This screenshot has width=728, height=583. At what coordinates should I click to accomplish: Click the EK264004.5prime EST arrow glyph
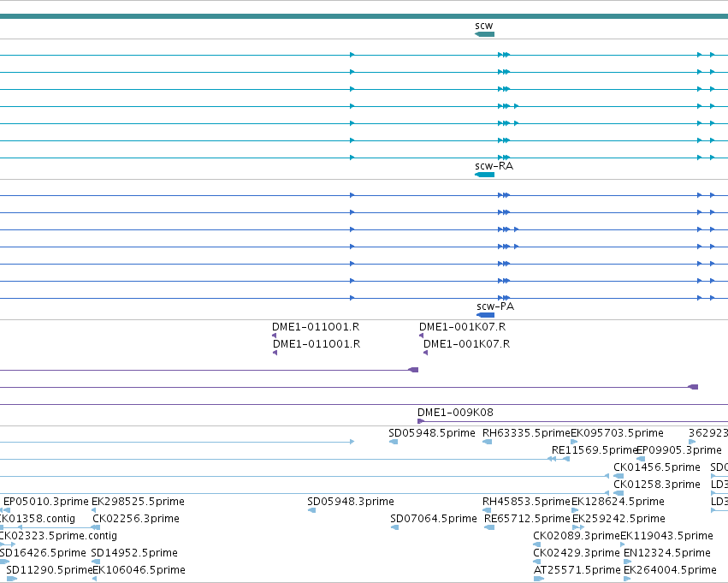[627, 579]
